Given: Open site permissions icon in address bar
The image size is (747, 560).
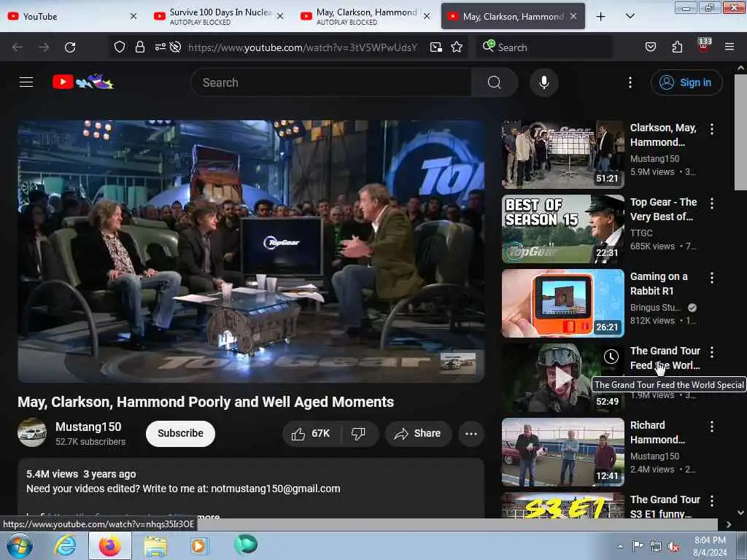Looking at the screenshot, I should [x=160, y=47].
